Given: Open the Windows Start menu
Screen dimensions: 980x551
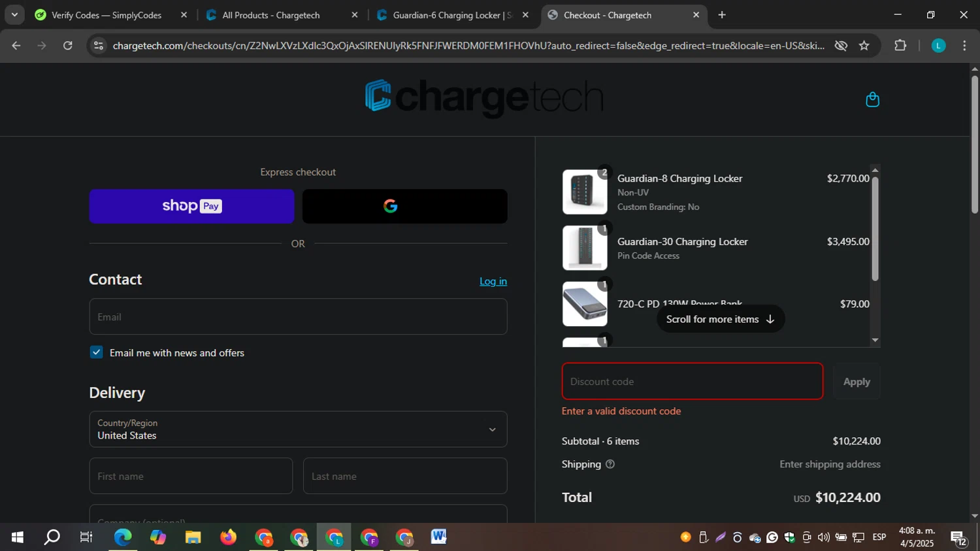Looking at the screenshot, I should tap(17, 537).
